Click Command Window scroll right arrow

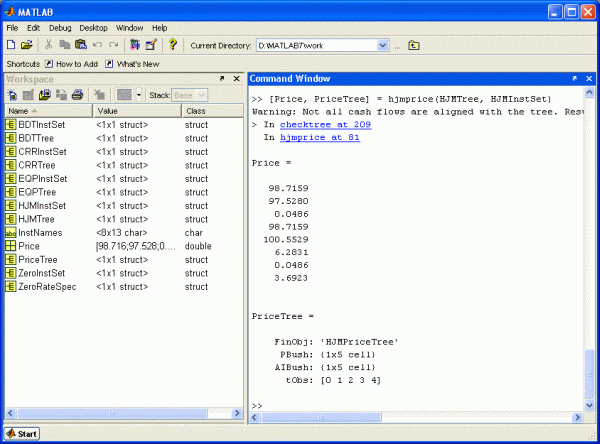(x=577, y=417)
